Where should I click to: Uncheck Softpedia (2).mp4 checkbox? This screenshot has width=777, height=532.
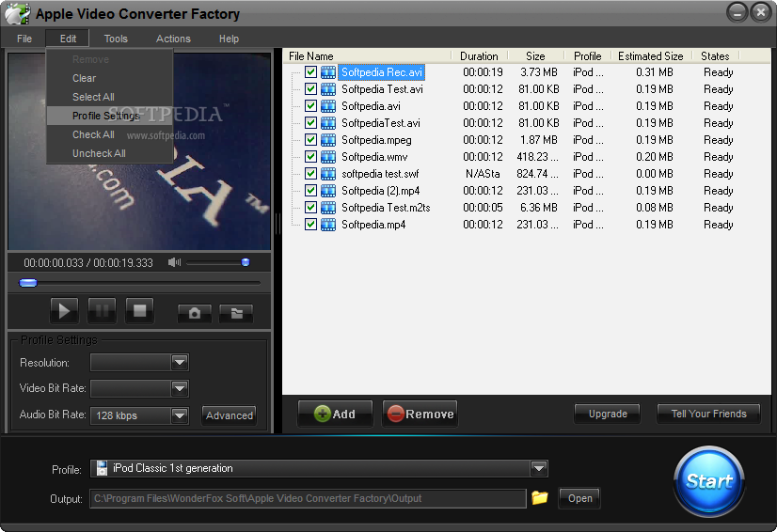pyautogui.click(x=310, y=191)
